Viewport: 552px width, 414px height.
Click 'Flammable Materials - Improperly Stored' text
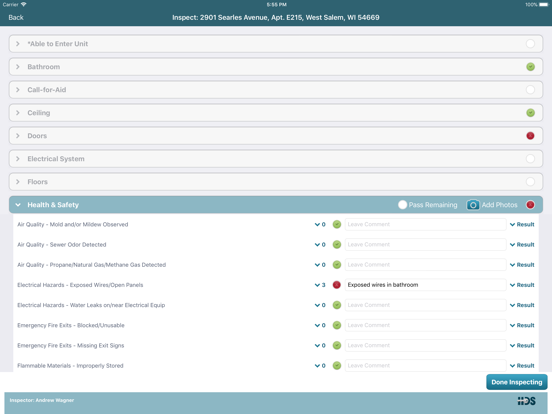[x=70, y=365]
